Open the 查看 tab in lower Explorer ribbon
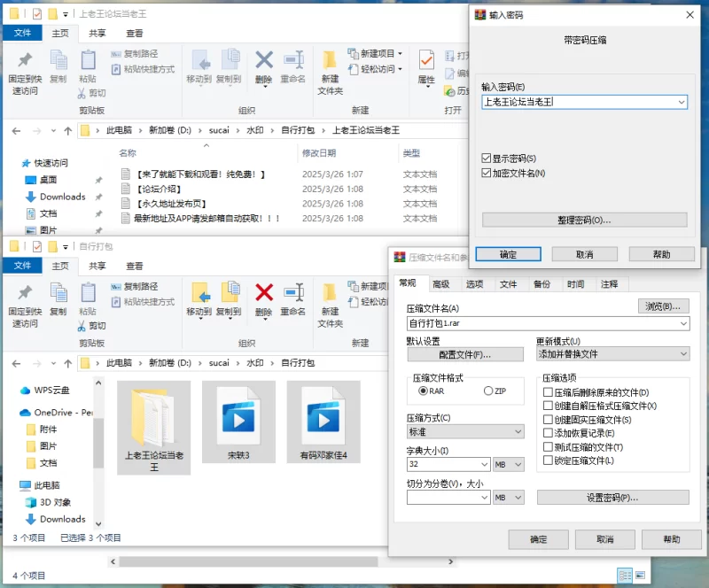Screen dimensions: 709x588 tap(134, 266)
